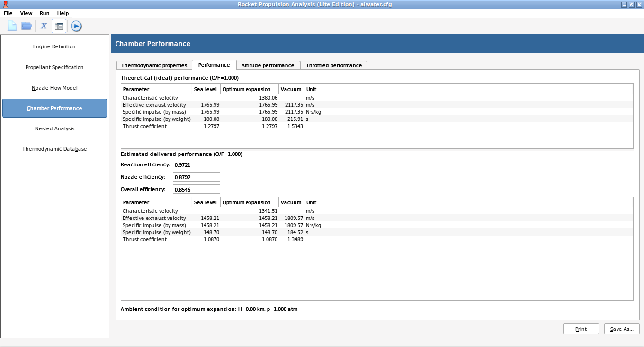Click the Reaction efficiency input field
644x347 pixels.
pyautogui.click(x=196, y=164)
